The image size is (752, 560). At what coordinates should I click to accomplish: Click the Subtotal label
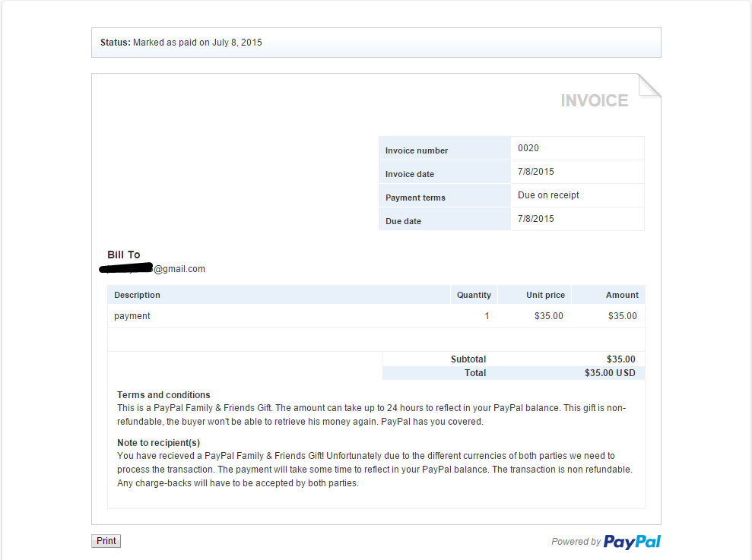(468, 359)
